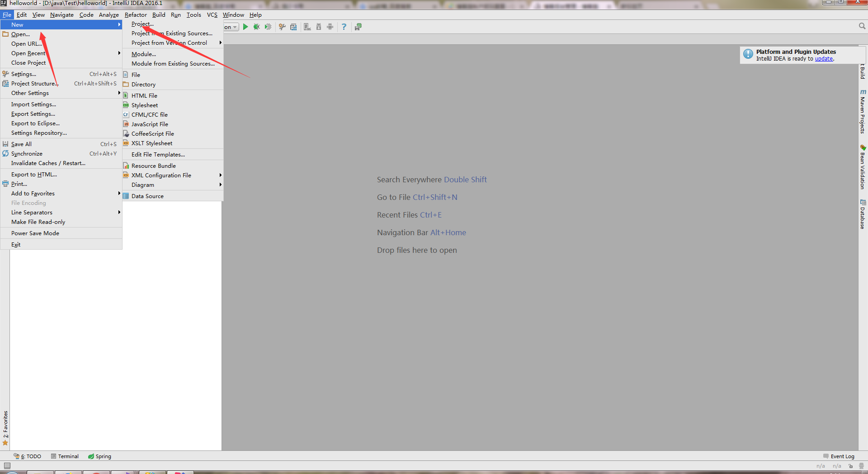Open the Database side panel
The width and height of the screenshot is (868, 474).
click(x=863, y=214)
